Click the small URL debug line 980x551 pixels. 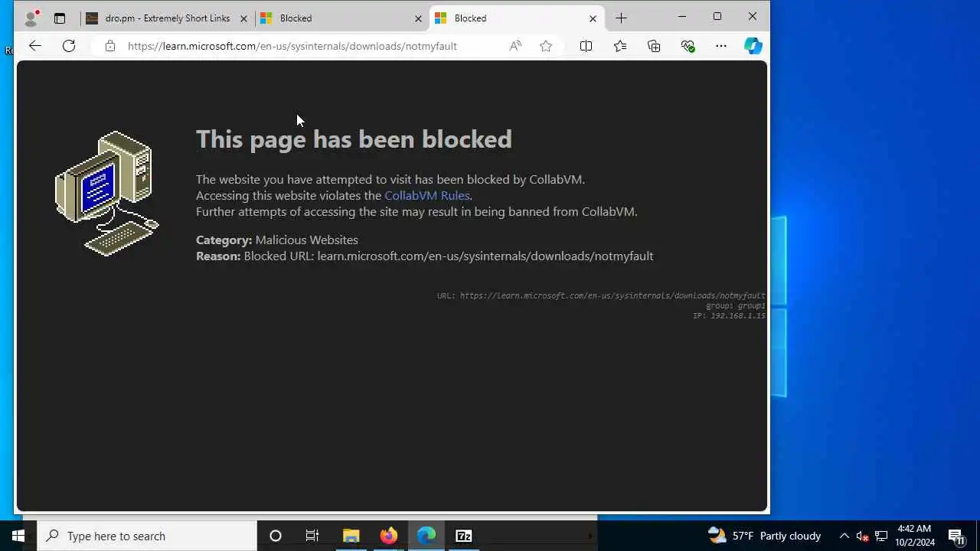point(601,295)
